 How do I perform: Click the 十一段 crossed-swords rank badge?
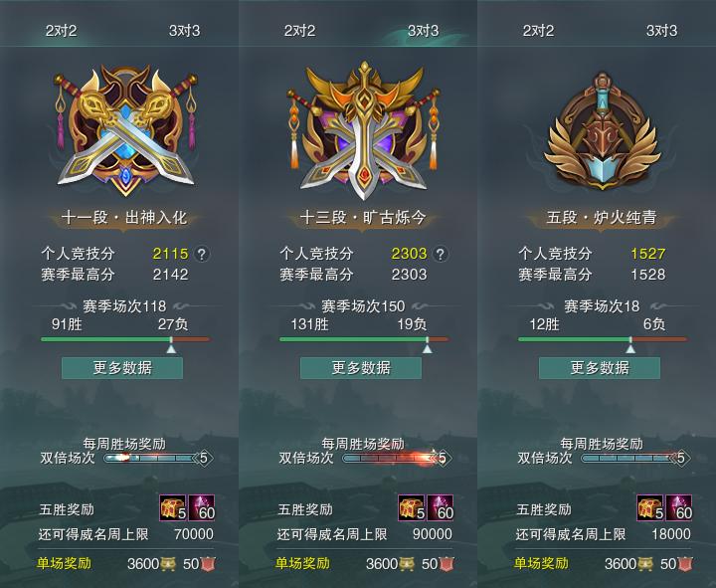point(126,130)
